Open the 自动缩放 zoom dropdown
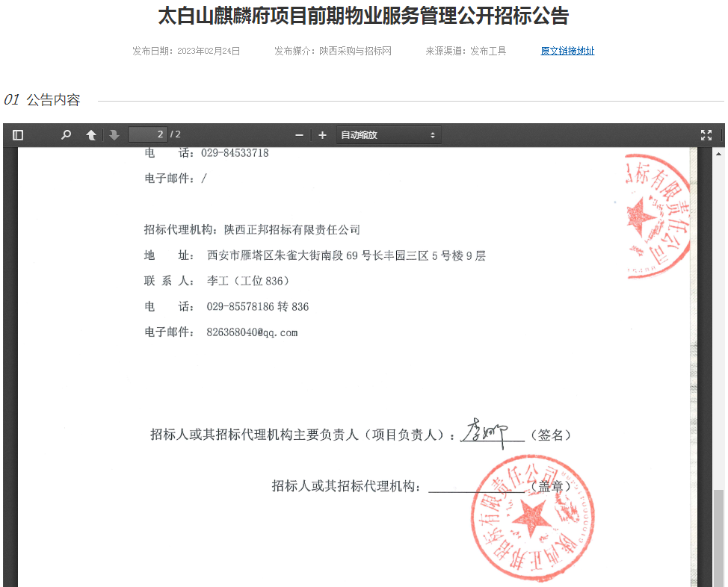The image size is (728, 587). 389,135
